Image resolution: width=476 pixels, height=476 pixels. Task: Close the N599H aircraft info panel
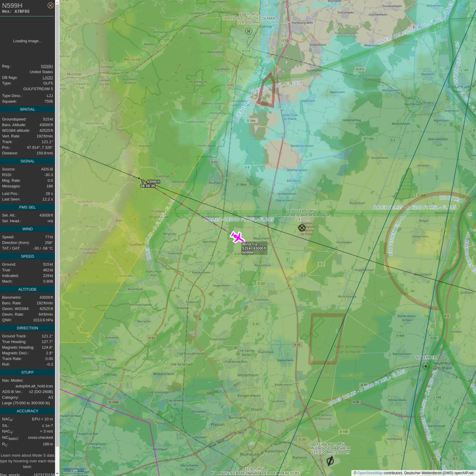(50, 5)
